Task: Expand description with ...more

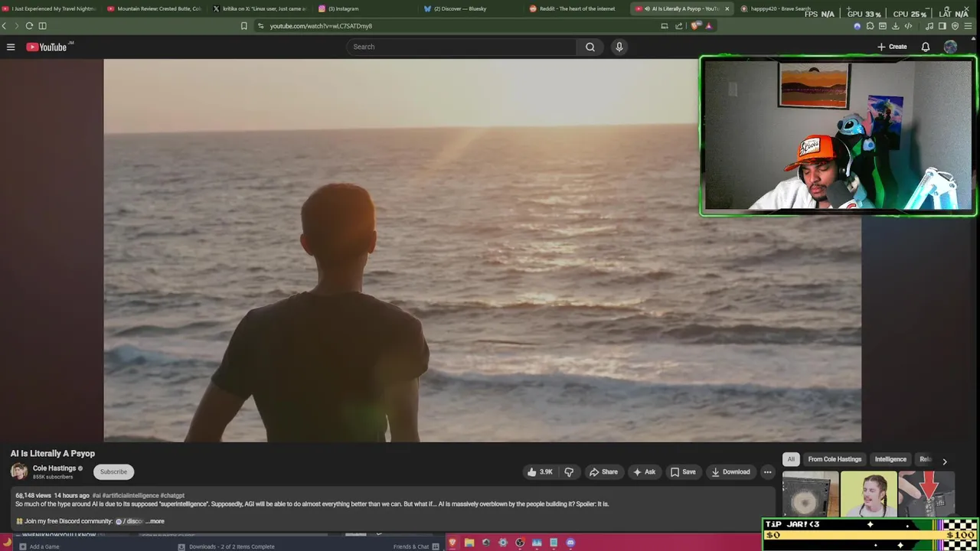Action: click(155, 521)
